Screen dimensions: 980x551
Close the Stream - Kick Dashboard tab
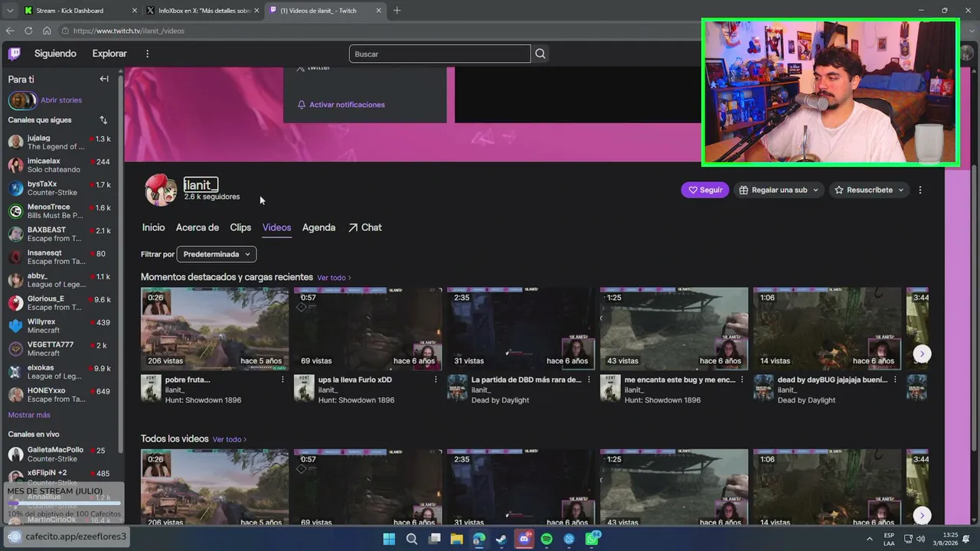(x=135, y=11)
